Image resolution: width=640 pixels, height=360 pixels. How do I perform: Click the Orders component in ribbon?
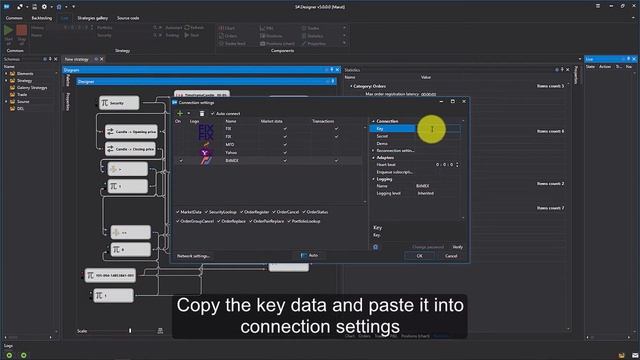click(229, 36)
